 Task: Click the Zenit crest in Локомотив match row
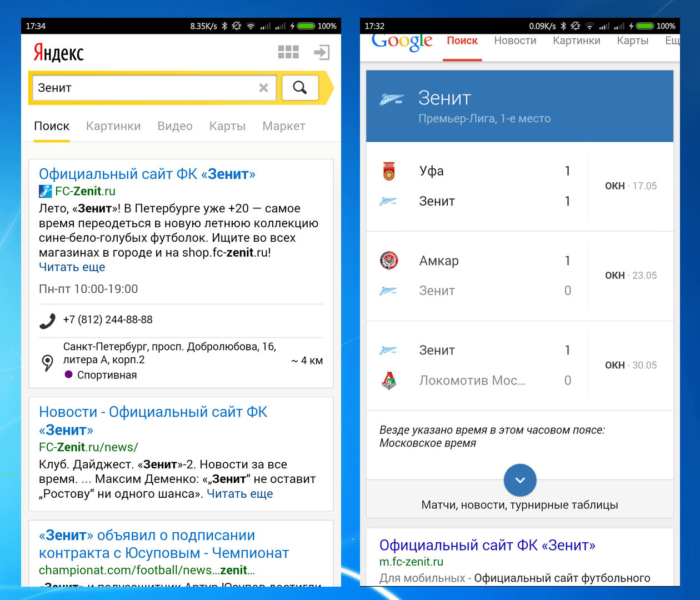tap(388, 351)
